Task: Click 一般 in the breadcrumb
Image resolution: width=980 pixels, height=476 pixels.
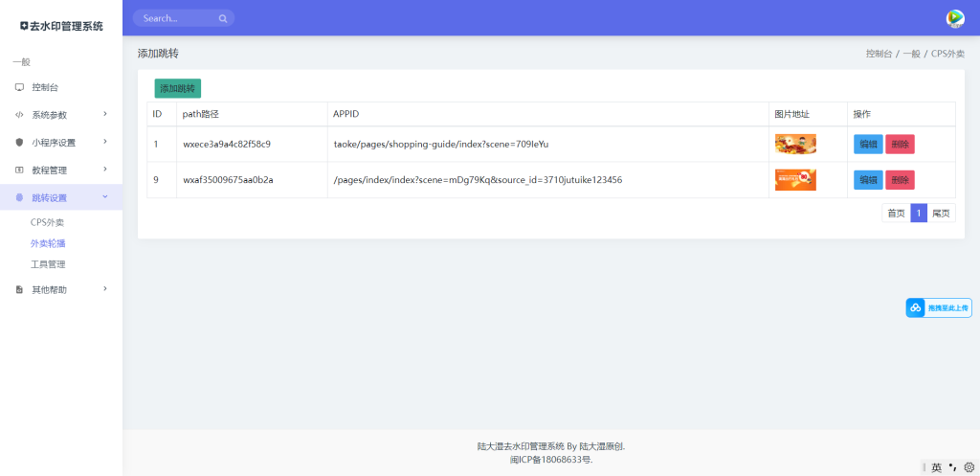Action: pyautogui.click(x=911, y=54)
